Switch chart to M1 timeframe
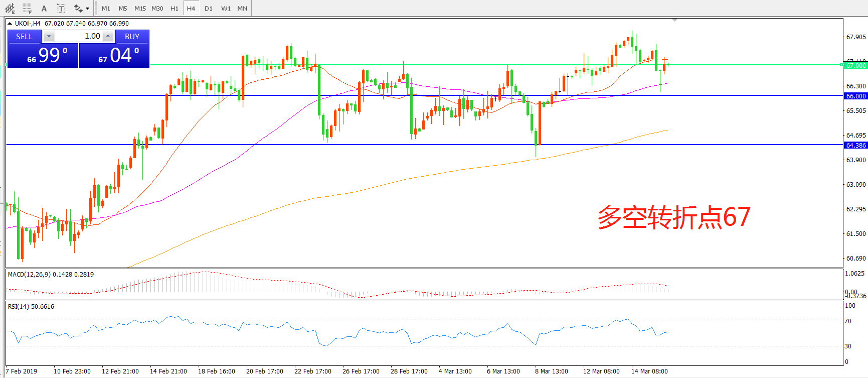 point(106,8)
